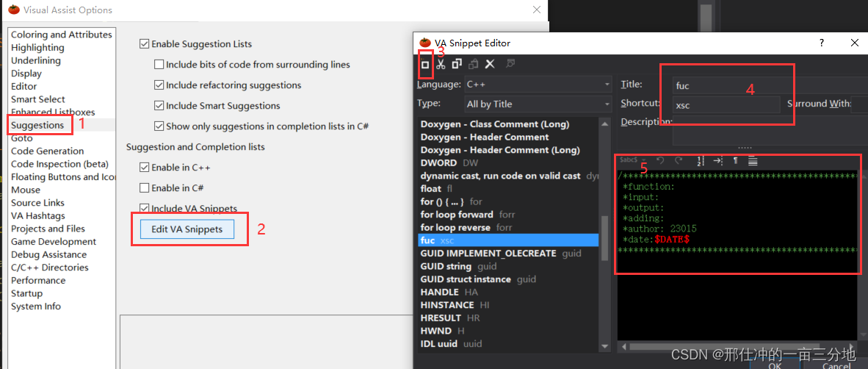868x369 pixels.
Task: Click the $DATE$ placeholder in the snippet code
Action: click(x=671, y=240)
